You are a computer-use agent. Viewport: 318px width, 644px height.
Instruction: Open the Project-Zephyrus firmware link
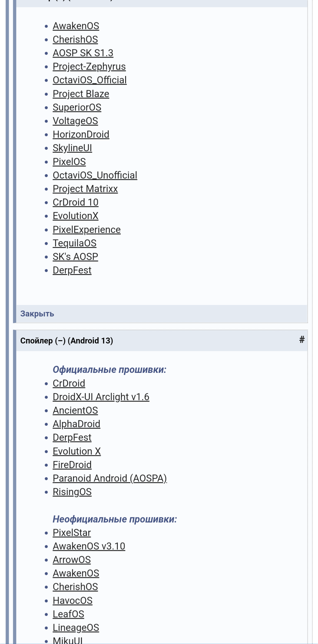click(89, 66)
